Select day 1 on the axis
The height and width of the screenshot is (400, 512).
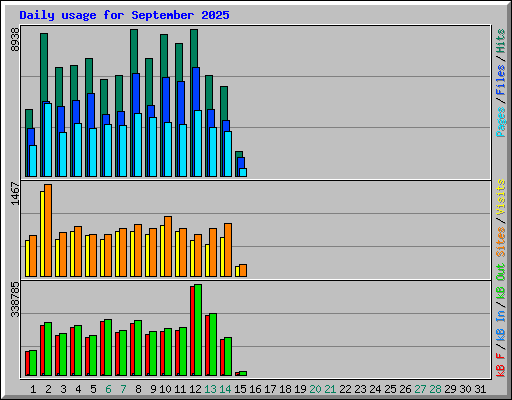33,389
